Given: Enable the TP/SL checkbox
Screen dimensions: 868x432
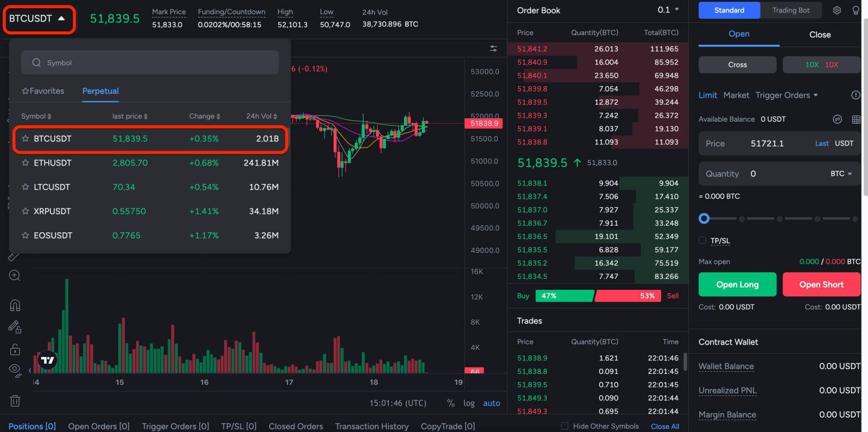Looking at the screenshot, I should click(x=702, y=240).
